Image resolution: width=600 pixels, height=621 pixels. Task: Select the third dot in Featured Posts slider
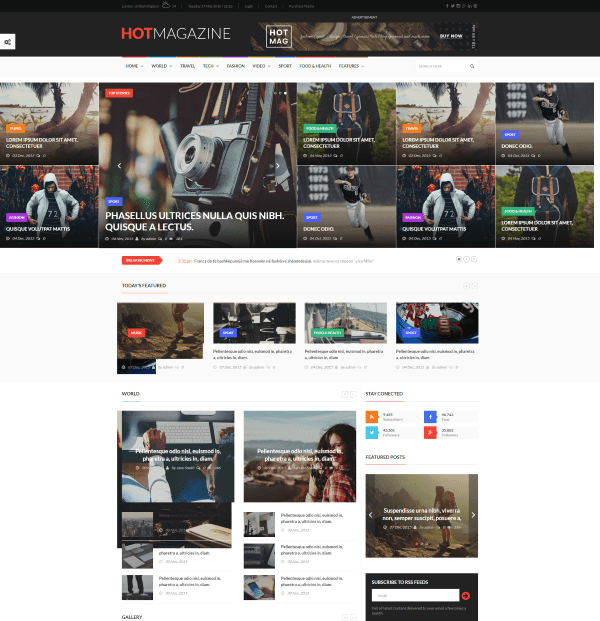427,544
